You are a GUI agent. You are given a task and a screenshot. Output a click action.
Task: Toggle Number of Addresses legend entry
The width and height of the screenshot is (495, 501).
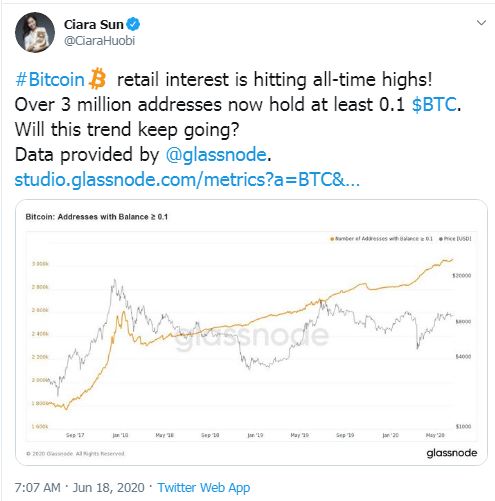pos(381,239)
